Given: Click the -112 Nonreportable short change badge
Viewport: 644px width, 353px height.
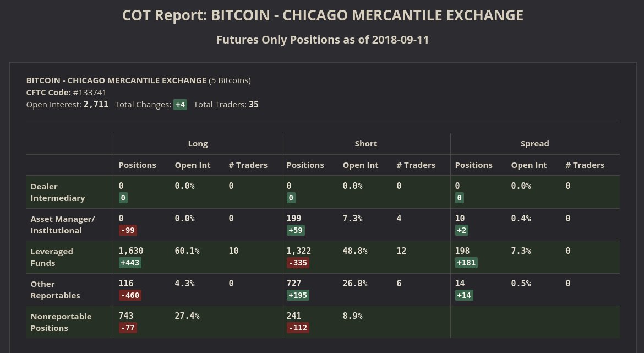Looking at the screenshot, I should [298, 328].
